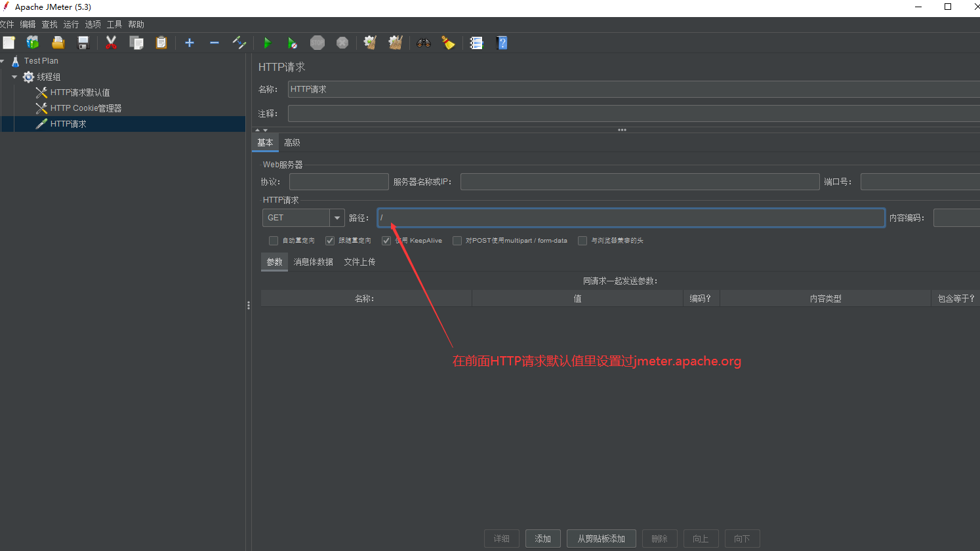Click the Save floppy disk icon
Screen dimensions: 980x551
(83, 43)
